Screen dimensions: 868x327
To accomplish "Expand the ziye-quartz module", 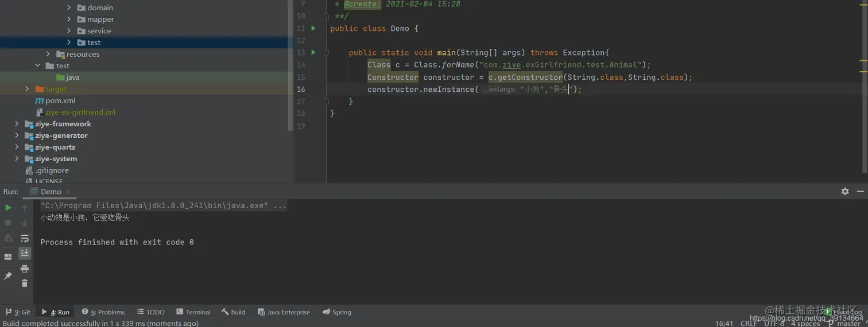I will point(17,147).
